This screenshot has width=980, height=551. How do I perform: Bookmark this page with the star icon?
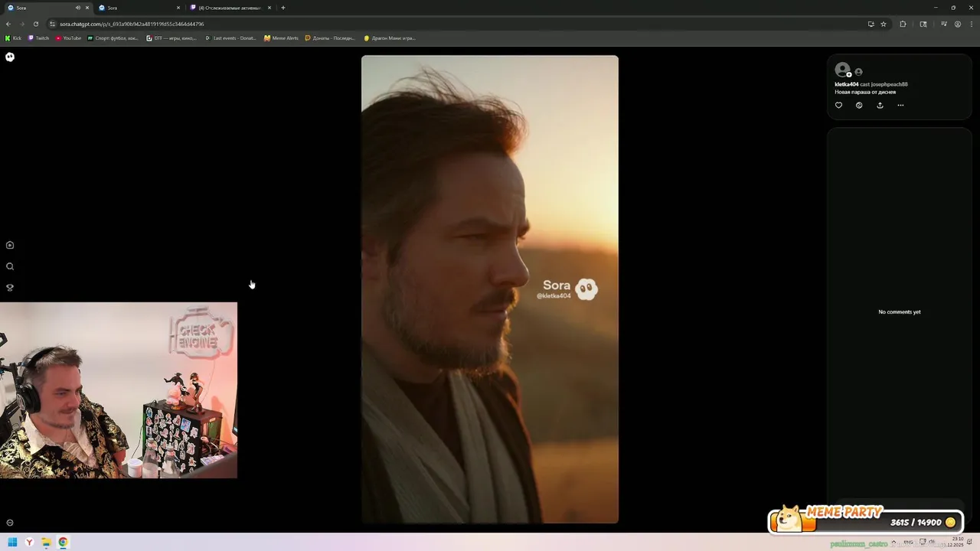point(883,24)
